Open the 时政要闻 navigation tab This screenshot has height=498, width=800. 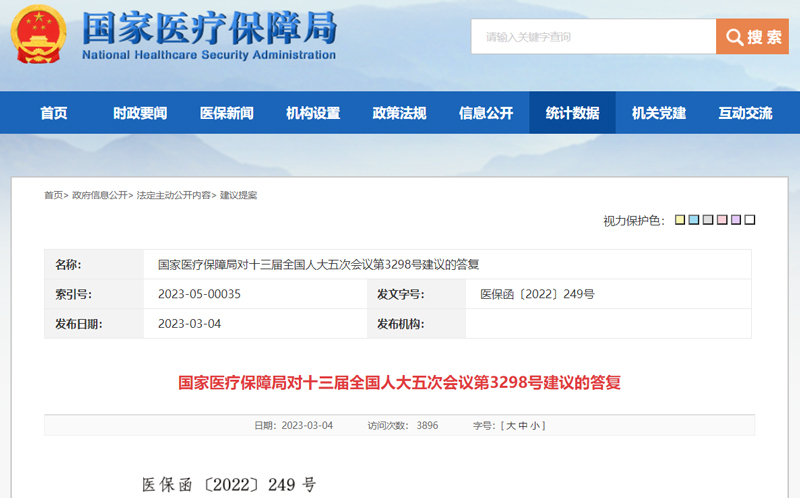140,113
